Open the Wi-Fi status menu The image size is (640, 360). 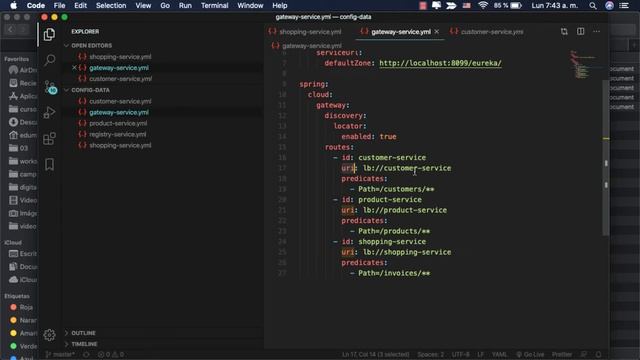tap(483, 6)
